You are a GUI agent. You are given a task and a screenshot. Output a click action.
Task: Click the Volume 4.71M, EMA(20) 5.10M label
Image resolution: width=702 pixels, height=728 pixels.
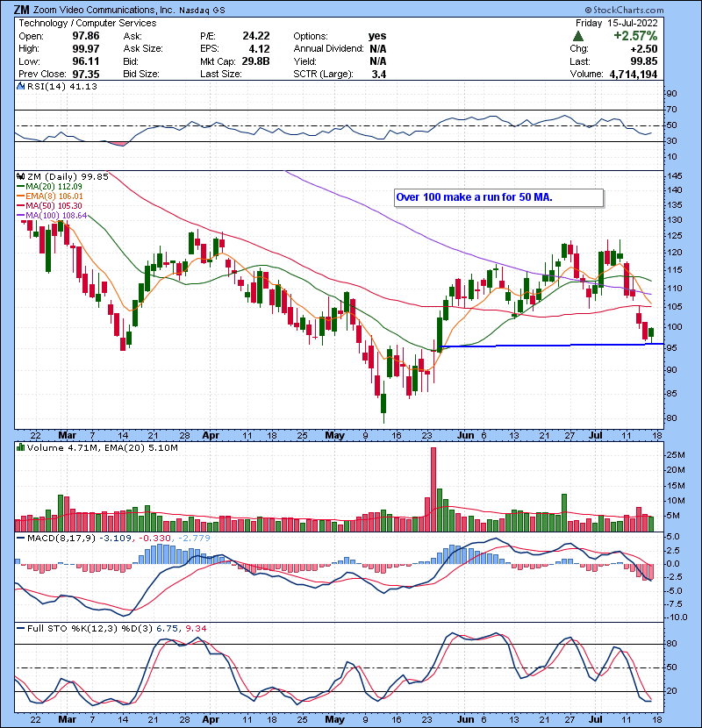102,447
